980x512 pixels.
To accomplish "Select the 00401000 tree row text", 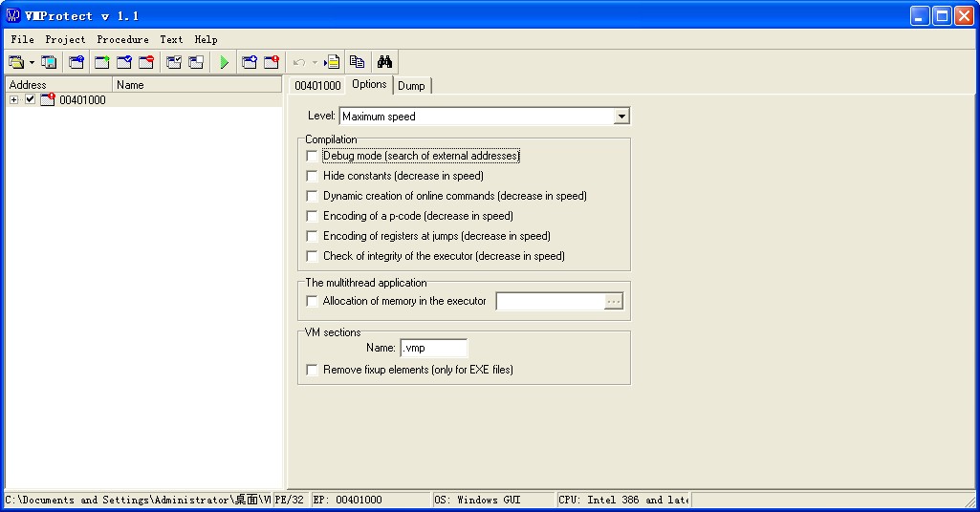I will tap(82, 100).
